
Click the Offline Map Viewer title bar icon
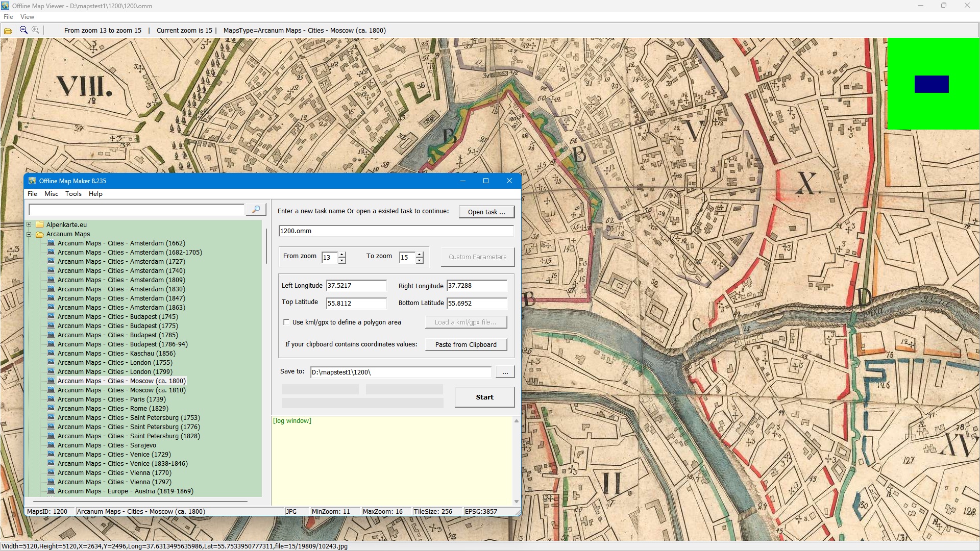(x=5, y=6)
